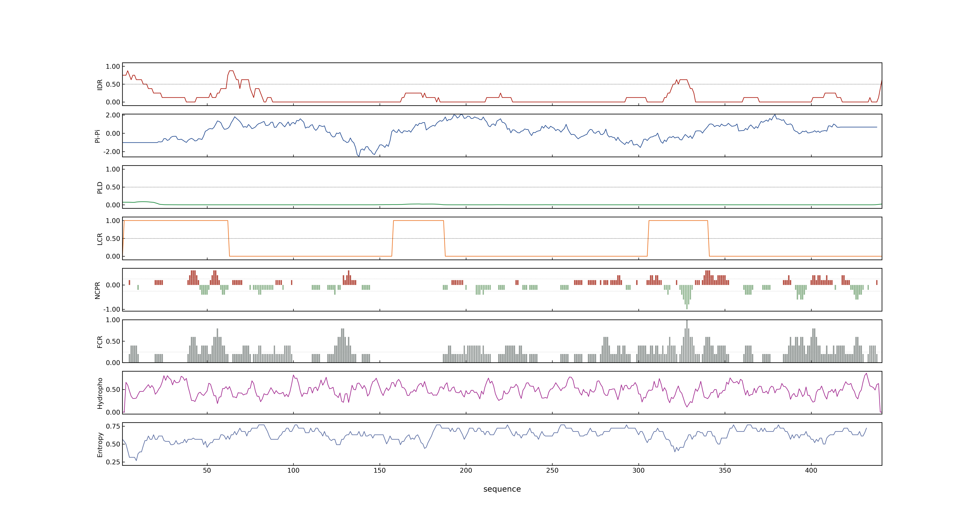Image resolution: width=980 pixels, height=523 pixels.
Task: Click the 0.25 tick on Entropy axis
Action: click(x=113, y=462)
